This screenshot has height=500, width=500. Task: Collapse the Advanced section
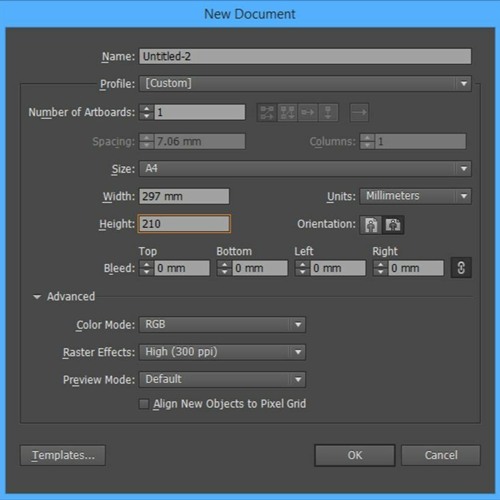click(x=37, y=297)
